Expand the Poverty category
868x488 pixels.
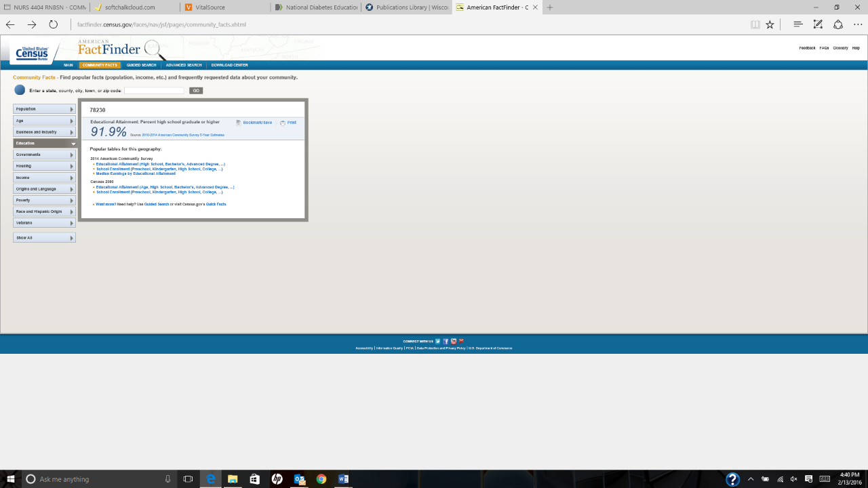point(44,201)
